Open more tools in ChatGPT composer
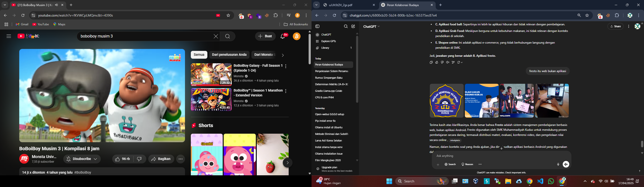This screenshot has width=644, height=187. pyautogui.click(x=480, y=165)
